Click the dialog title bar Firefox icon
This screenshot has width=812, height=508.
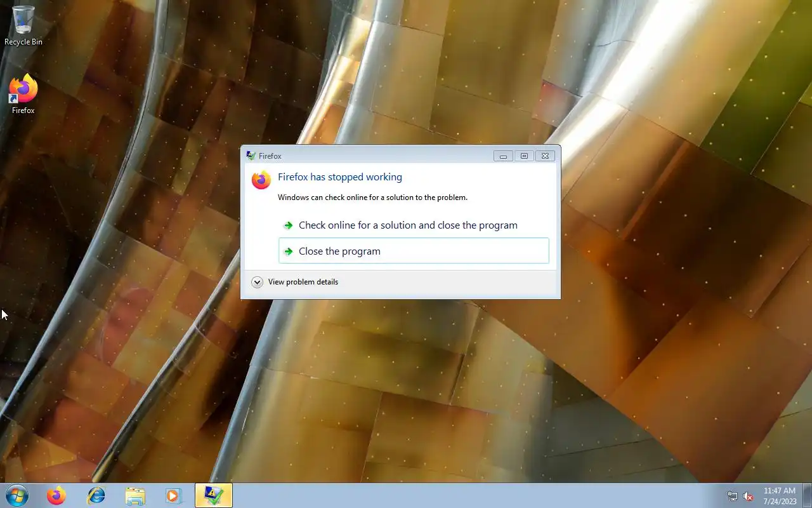pos(251,156)
